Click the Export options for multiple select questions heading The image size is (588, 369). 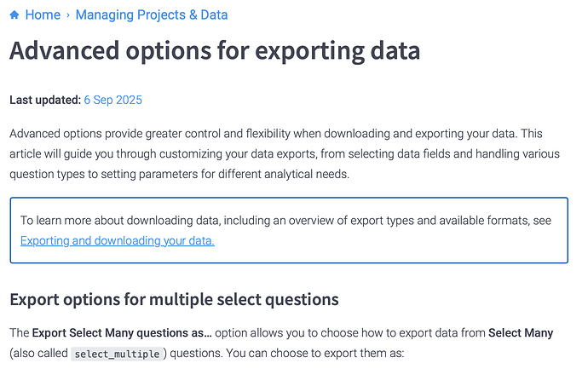pyautogui.click(x=174, y=300)
